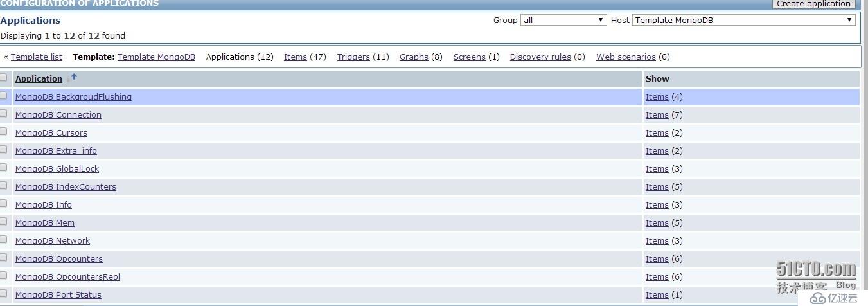Click the Create application button
The width and height of the screenshot is (868, 306).
click(813, 4)
